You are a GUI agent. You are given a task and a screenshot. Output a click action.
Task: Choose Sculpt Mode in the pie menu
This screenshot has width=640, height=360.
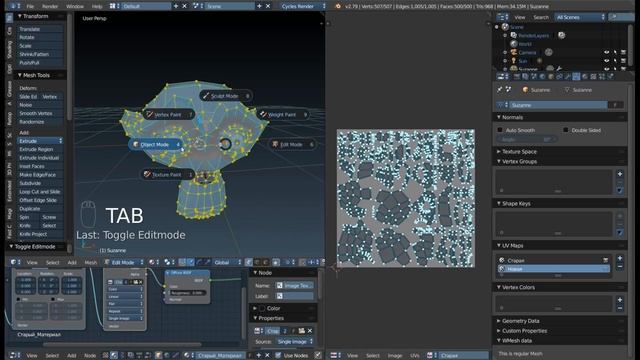(226, 96)
